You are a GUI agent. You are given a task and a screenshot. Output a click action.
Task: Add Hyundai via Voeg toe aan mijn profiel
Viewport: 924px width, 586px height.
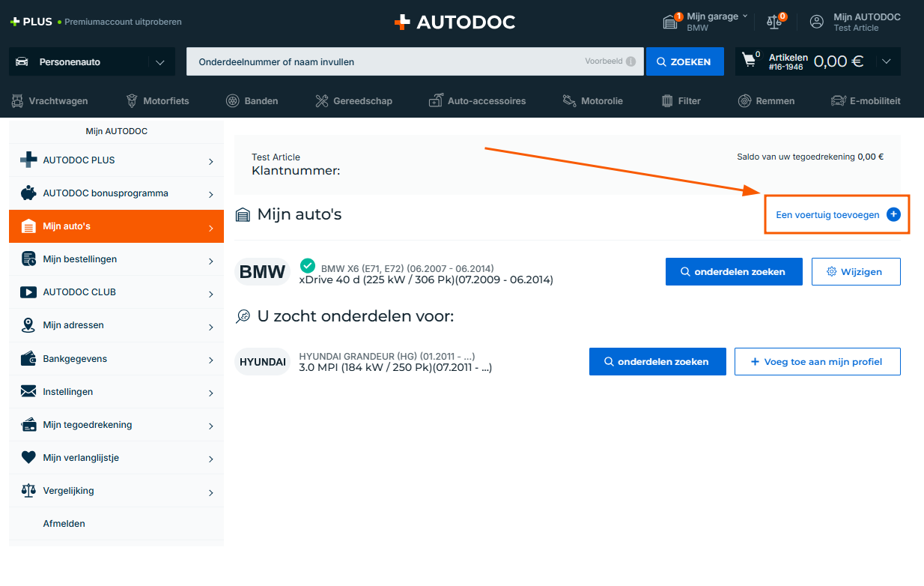(817, 361)
